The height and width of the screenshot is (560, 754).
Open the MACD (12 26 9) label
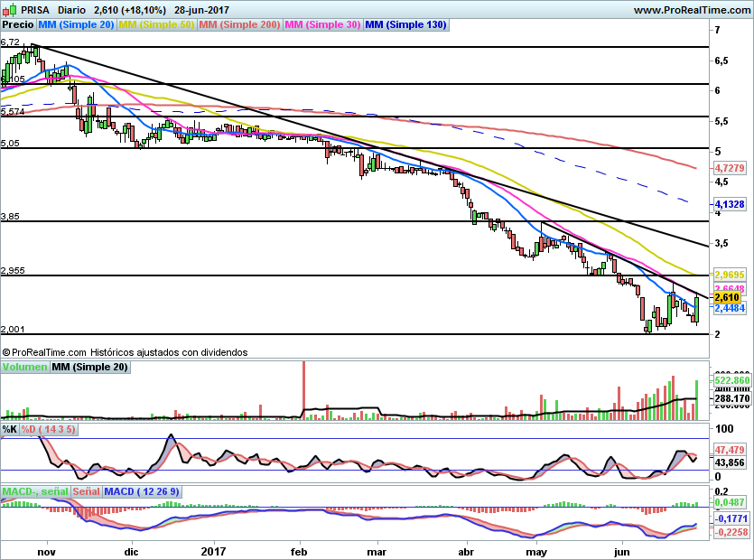pyautogui.click(x=143, y=491)
